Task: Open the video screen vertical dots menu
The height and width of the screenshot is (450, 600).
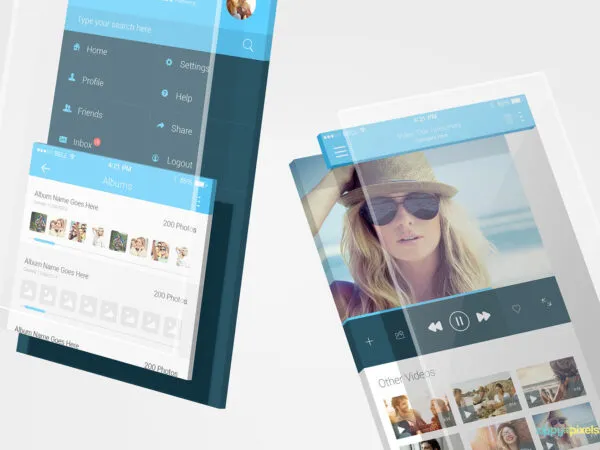Action: [521, 117]
